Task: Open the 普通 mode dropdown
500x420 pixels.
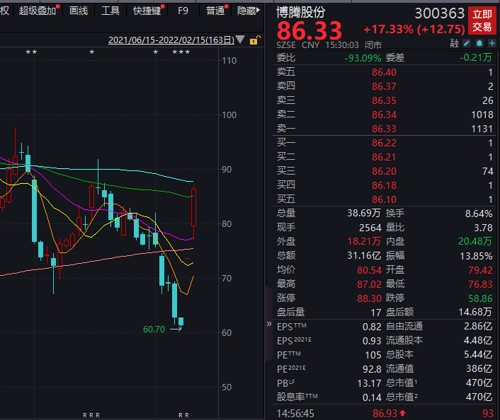Action: (x=216, y=11)
